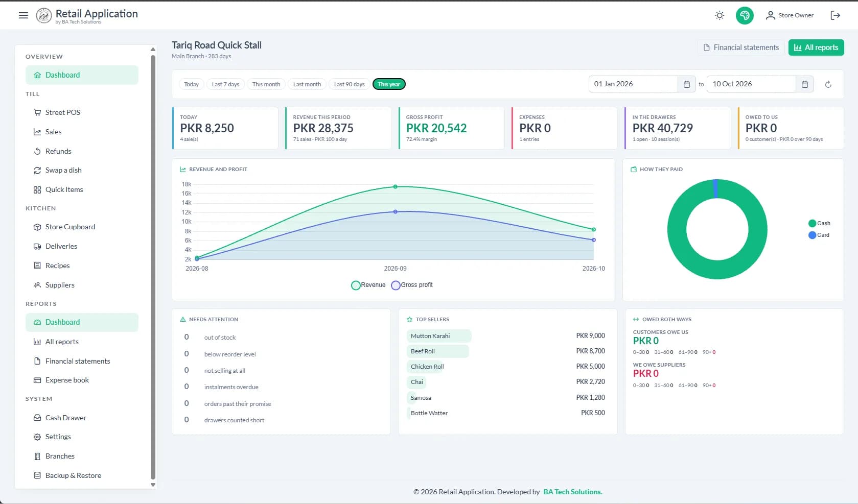
Task: Open Financial statements in the sidebar
Action: pos(82,361)
